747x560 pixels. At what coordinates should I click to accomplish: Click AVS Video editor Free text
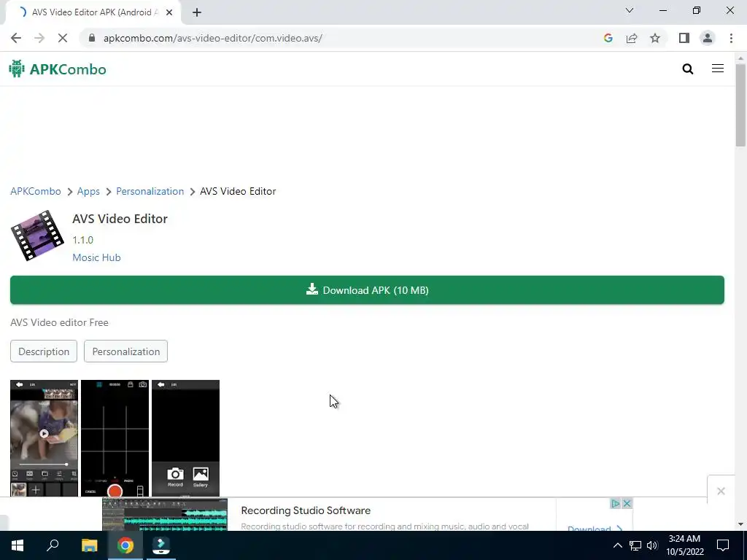[x=60, y=322]
